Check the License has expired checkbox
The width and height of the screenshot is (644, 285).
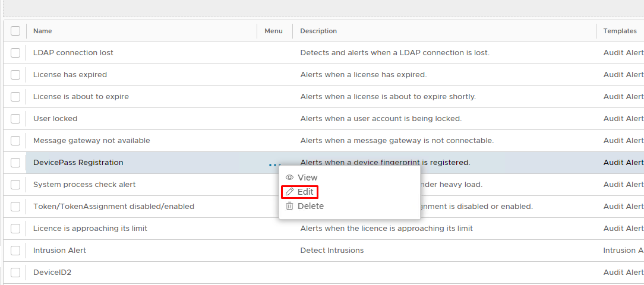pos(15,75)
